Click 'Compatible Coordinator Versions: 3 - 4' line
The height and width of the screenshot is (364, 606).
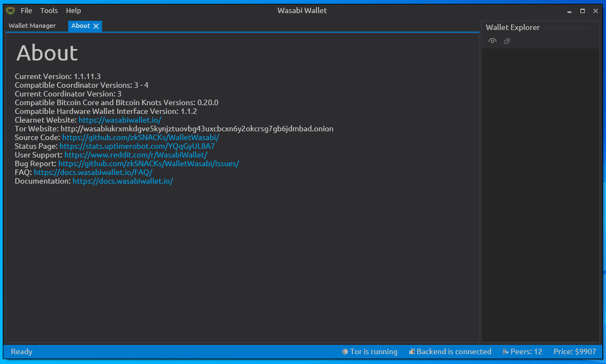(82, 86)
